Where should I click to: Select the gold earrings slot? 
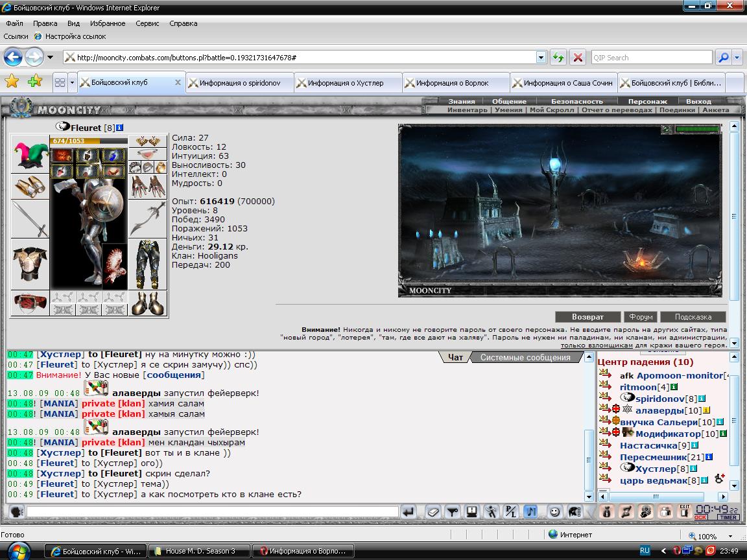pos(148,141)
